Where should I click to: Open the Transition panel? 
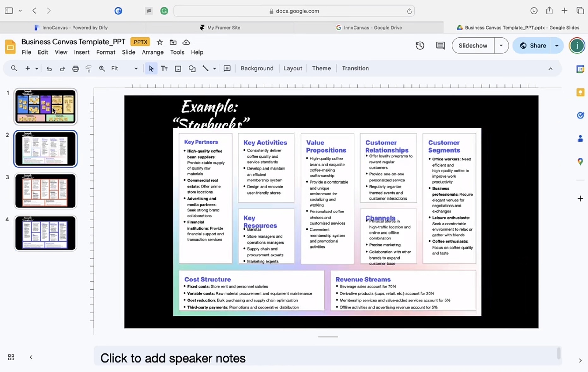click(355, 68)
